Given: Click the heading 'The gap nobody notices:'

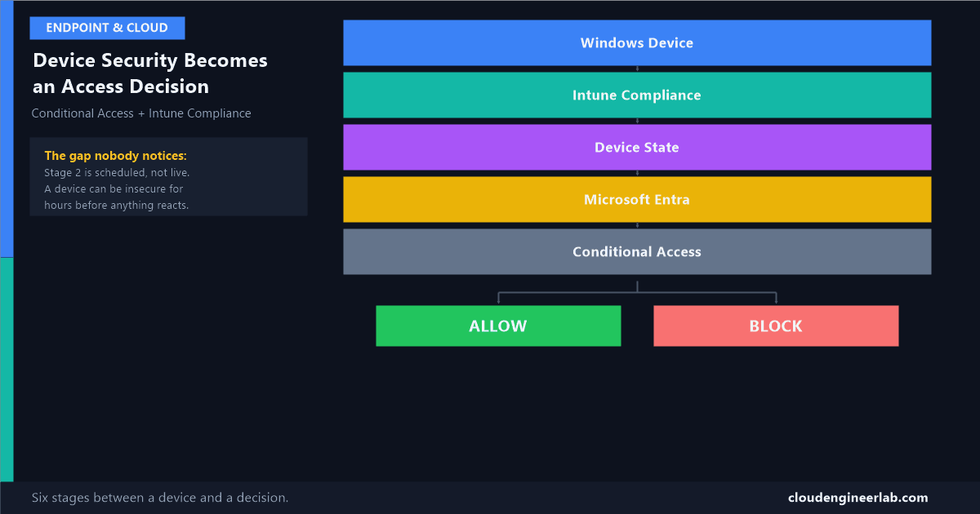Looking at the screenshot, I should pos(116,156).
